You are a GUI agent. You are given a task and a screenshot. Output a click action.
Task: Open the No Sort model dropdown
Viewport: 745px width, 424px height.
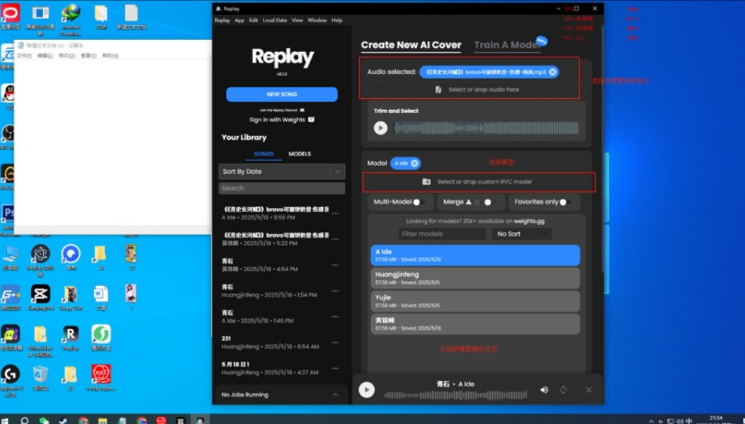click(522, 234)
